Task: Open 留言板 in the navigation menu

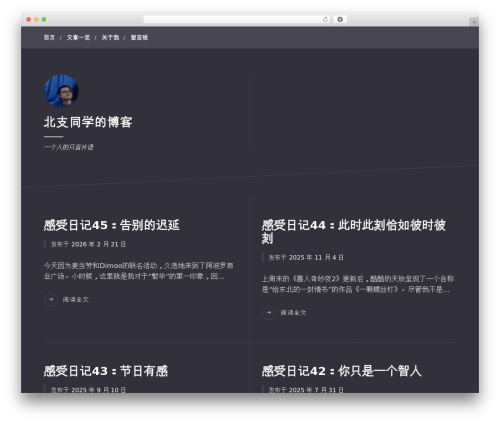Action: [x=139, y=37]
